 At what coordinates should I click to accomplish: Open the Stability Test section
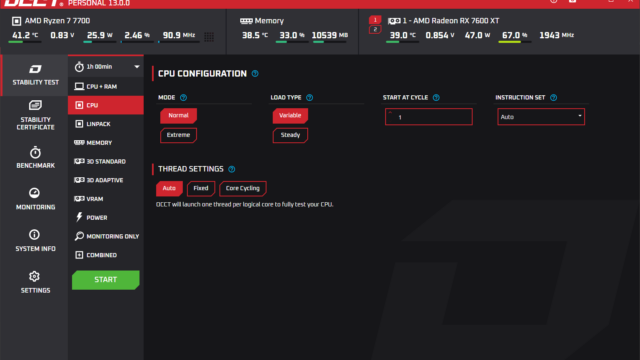(35, 75)
